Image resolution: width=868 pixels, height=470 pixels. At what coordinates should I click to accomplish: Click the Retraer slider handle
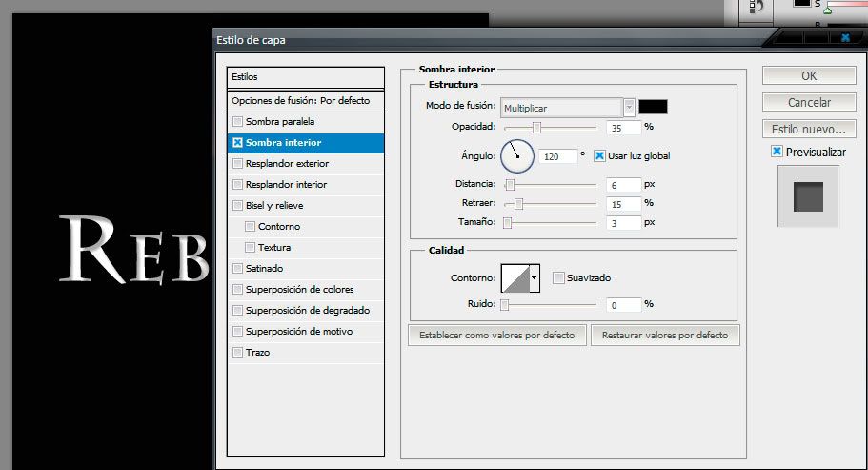coord(518,204)
